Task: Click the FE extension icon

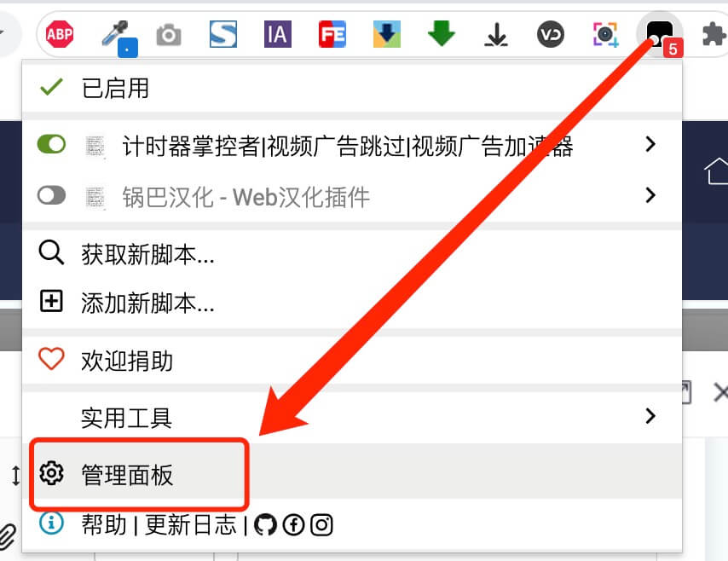Action: coord(332,34)
